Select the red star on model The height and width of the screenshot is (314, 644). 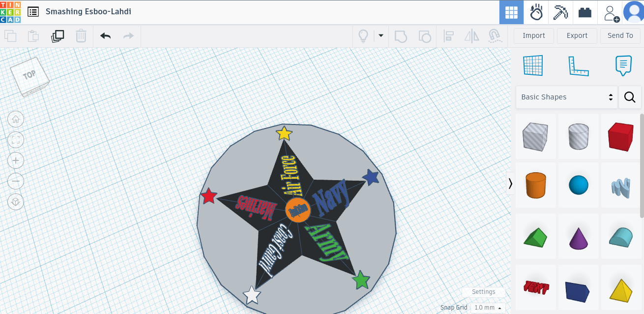pos(209,196)
